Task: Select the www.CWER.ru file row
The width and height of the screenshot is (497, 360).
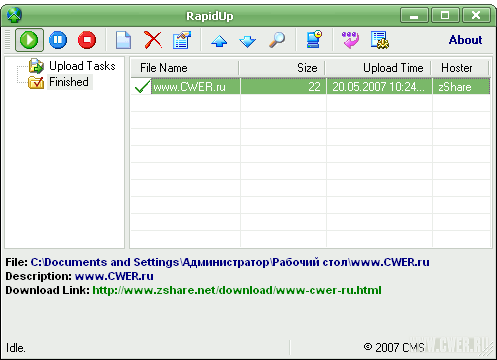Action: click(x=310, y=86)
